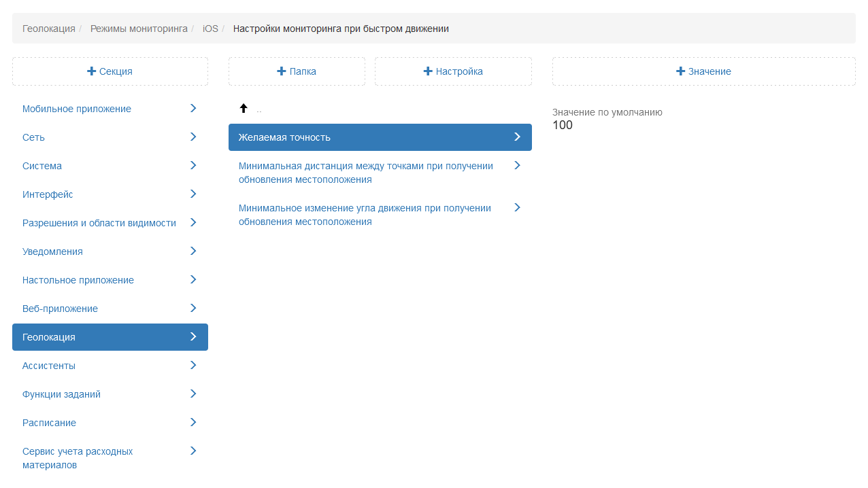Screen dimensions: 868x488
Task: Select the Уведомления section
Action: (52, 251)
